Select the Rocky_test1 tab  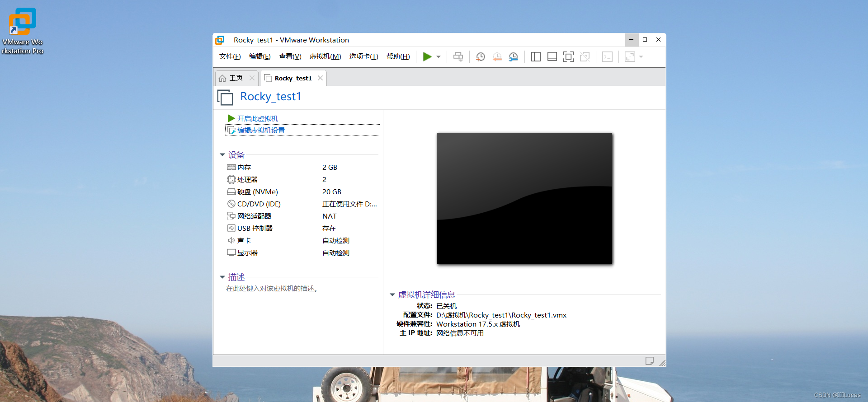pyautogui.click(x=293, y=78)
